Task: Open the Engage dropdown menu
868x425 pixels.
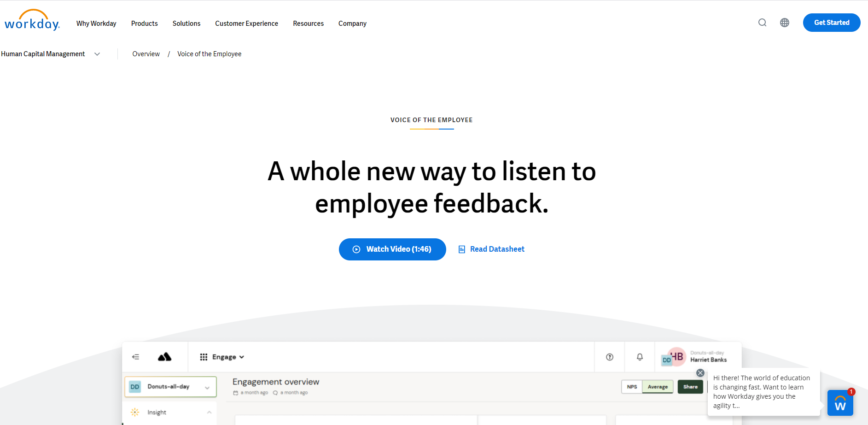Action: 228,357
